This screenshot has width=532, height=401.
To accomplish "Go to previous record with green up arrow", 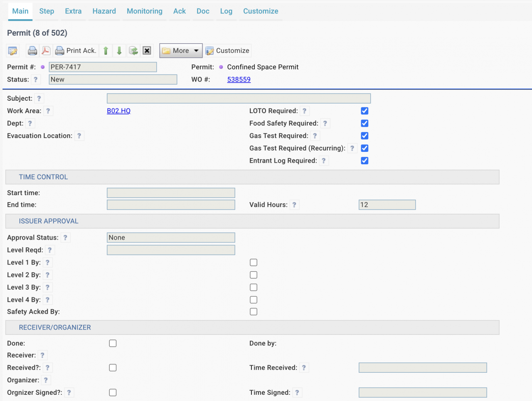I will point(106,51).
